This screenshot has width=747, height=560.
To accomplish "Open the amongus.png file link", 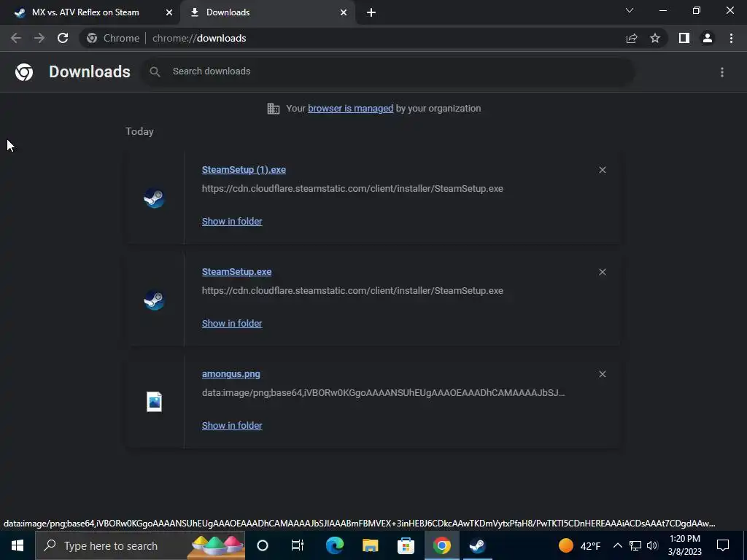I will pyautogui.click(x=231, y=374).
